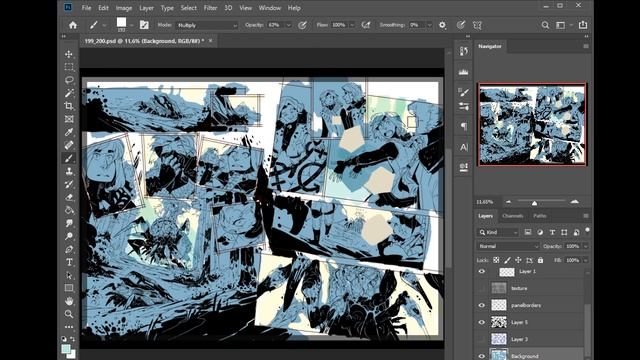Open the Window menu
Viewport: 640px width, 360px height.
click(269, 8)
